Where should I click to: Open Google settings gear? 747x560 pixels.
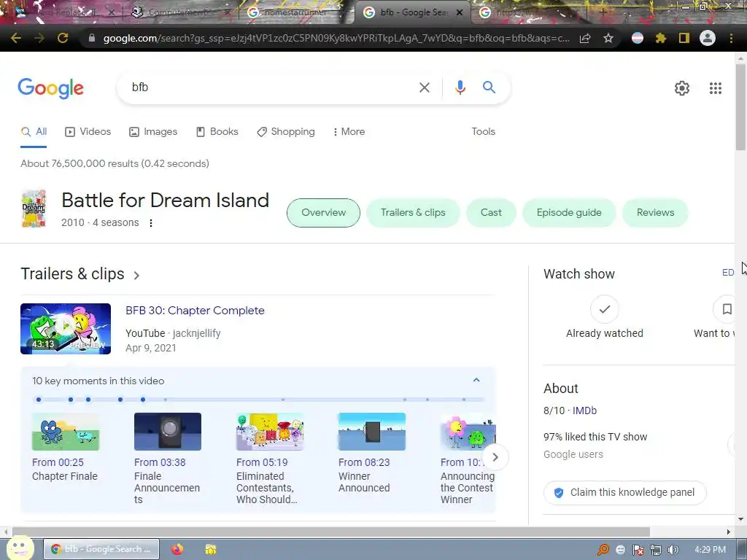point(682,88)
